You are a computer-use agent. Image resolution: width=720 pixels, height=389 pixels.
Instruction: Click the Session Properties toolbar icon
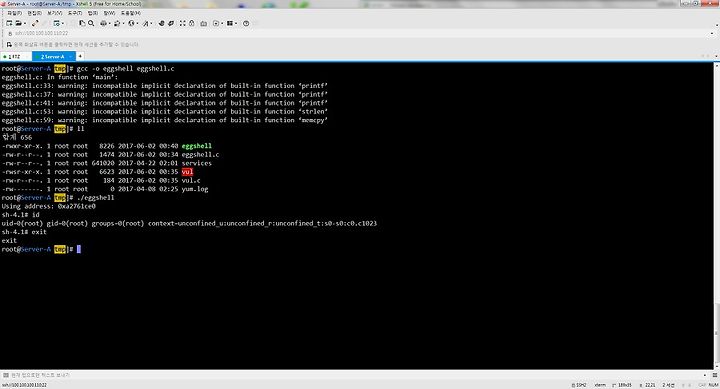tap(56, 23)
